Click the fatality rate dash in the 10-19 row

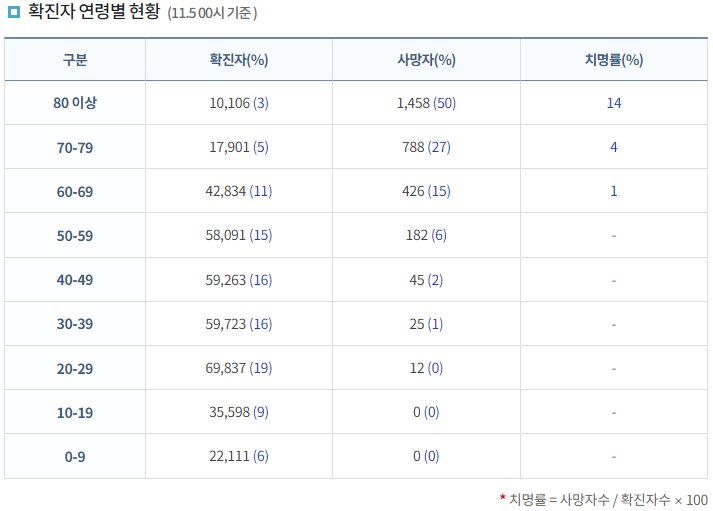(614, 413)
